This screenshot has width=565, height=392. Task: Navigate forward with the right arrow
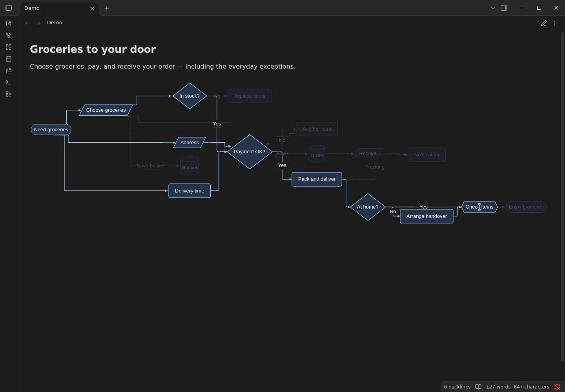point(38,23)
